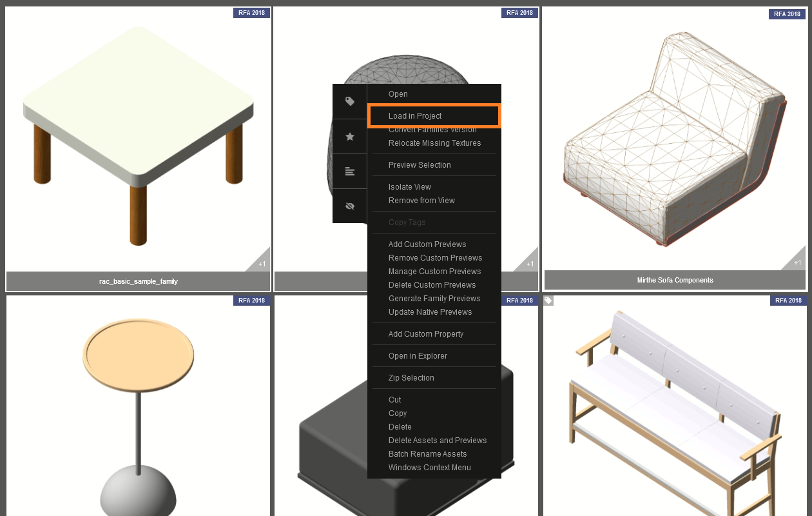812x516 pixels.
Task: Click the align-left properties icon
Action: click(x=350, y=172)
